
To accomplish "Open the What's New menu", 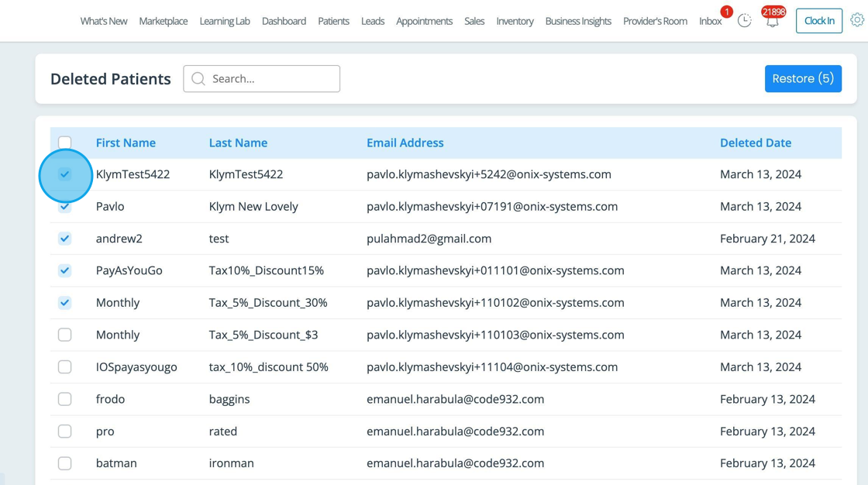I will point(104,21).
